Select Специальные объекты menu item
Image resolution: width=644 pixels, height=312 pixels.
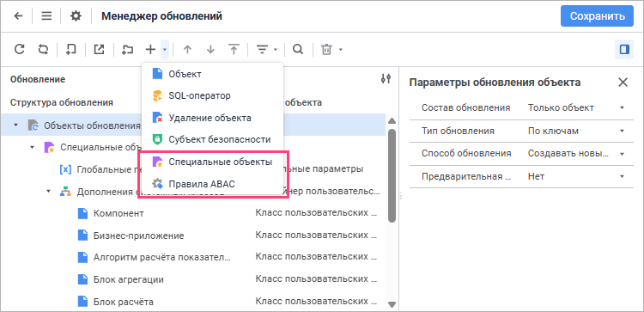[x=212, y=162]
